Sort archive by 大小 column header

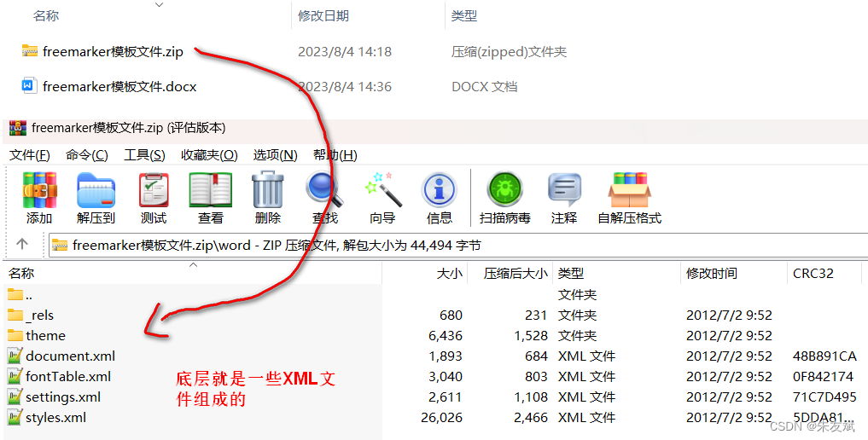point(450,273)
